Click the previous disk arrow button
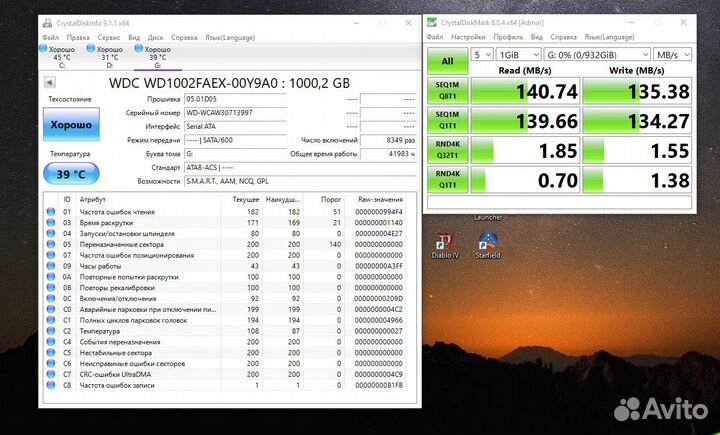Screen dimensions: 720x435 (x=50, y=83)
